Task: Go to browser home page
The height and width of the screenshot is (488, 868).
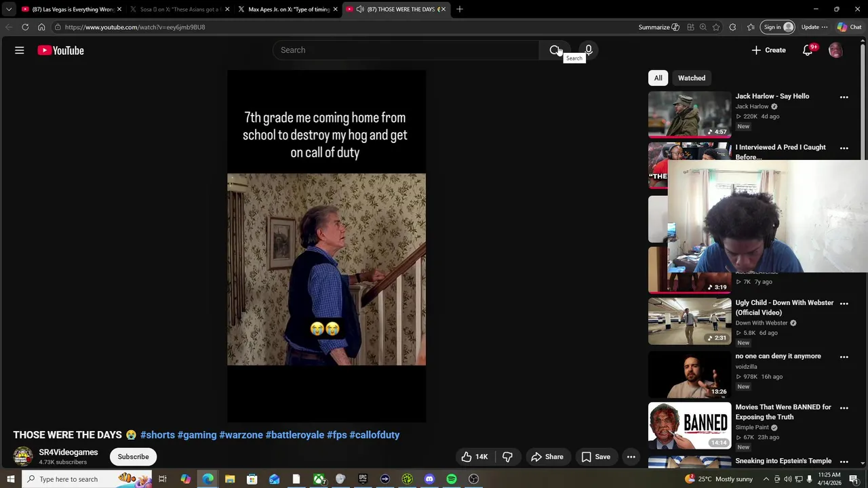Action: tap(41, 27)
